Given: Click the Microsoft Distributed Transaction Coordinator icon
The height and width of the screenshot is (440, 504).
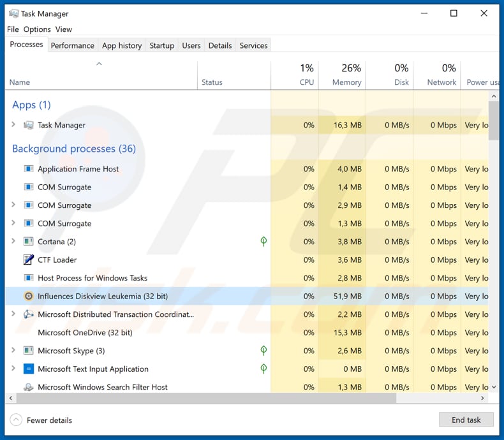Looking at the screenshot, I should (29, 314).
